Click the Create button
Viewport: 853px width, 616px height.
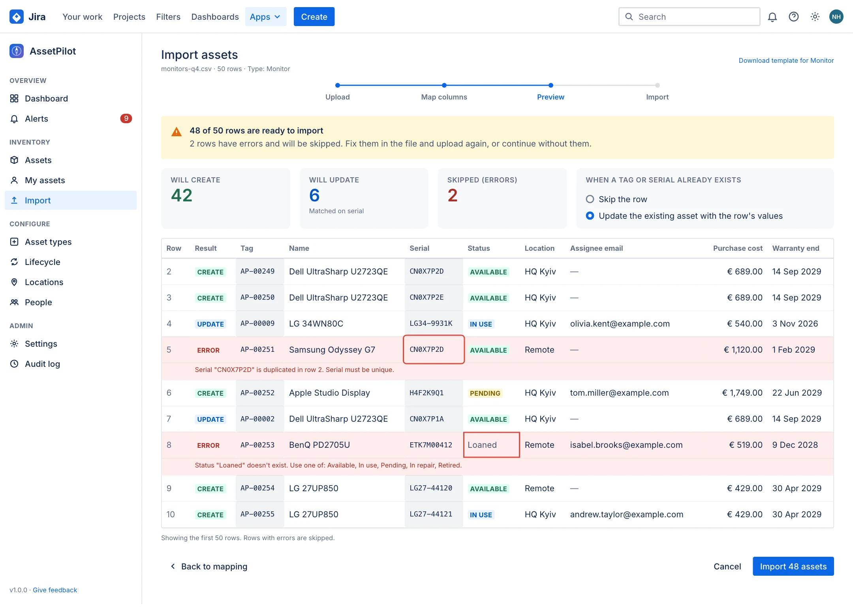pos(314,17)
